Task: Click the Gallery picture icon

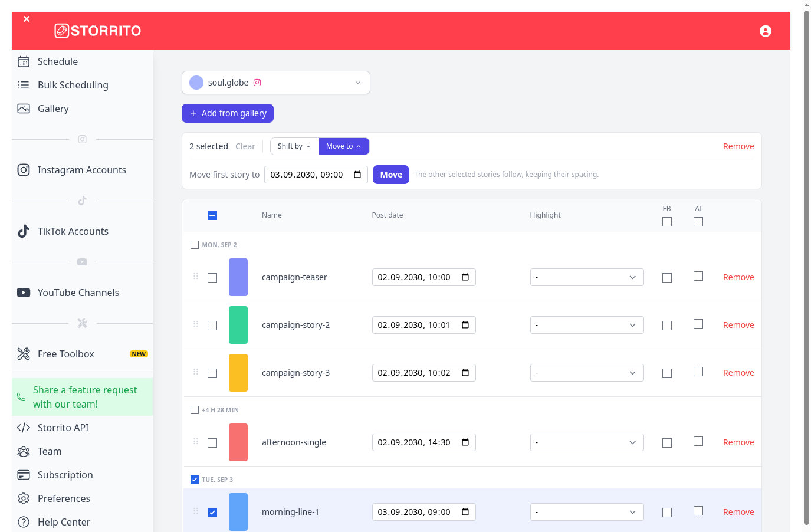Action: click(x=24, y=109)
